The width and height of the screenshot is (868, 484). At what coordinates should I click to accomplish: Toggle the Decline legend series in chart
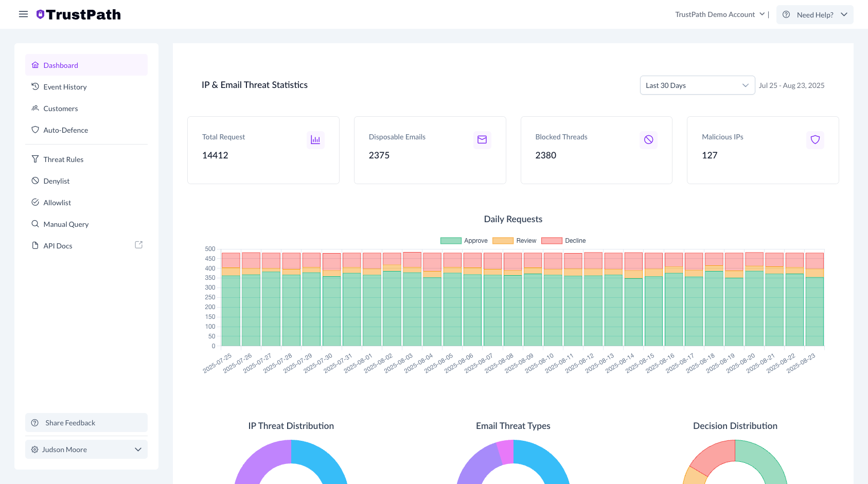564,241
